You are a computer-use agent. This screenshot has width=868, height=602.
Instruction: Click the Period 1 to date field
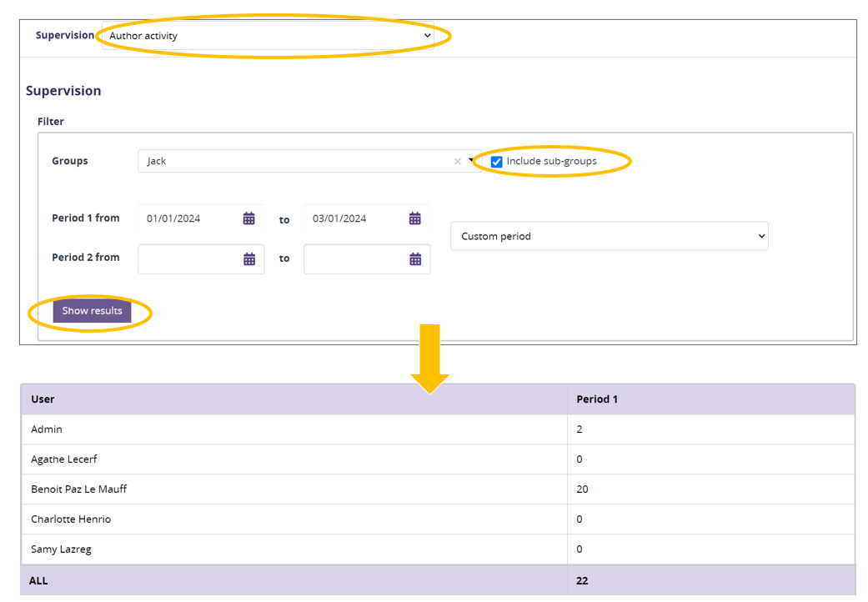click(356, 218)
